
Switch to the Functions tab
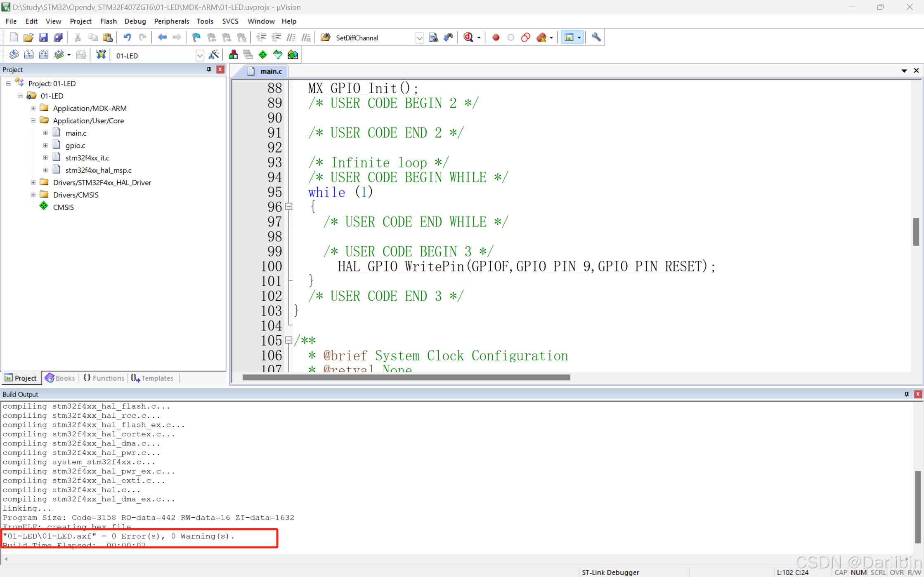[104, 378]
